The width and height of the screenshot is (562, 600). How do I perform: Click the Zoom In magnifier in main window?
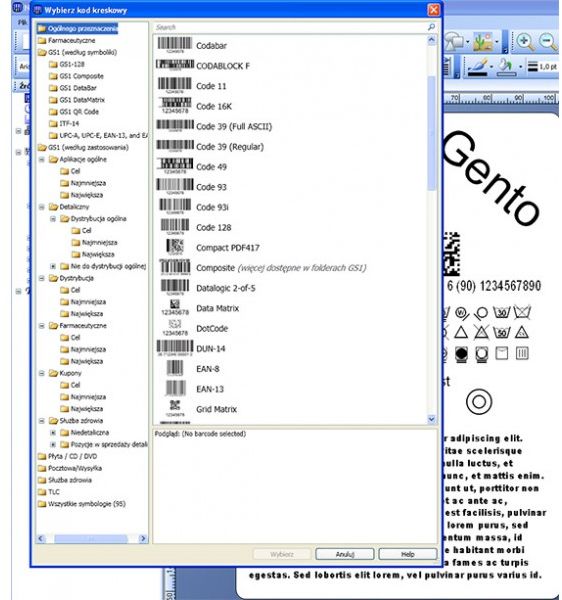tap(525, 41)
